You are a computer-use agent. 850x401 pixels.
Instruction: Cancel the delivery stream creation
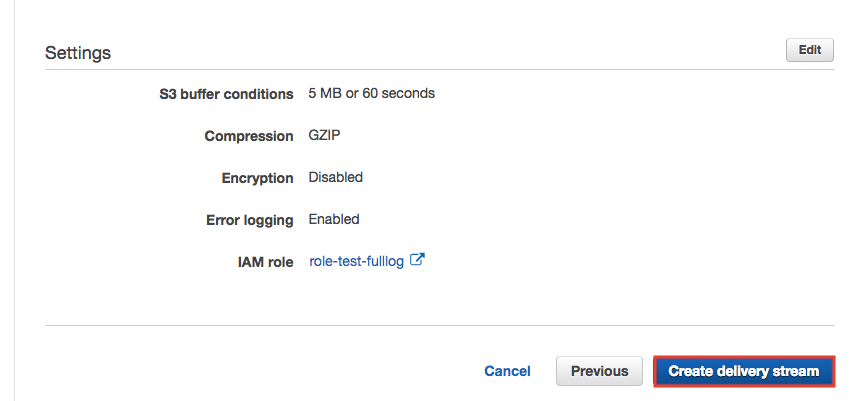[x=507, y=371]
